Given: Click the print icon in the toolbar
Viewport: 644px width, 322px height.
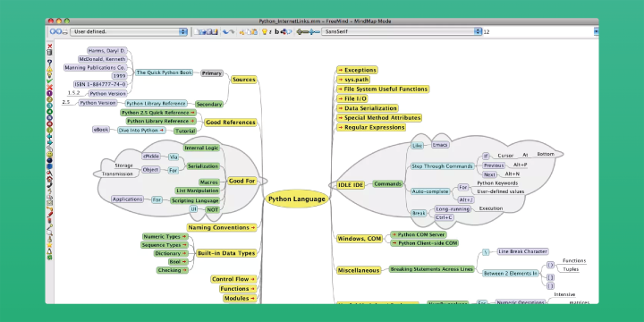Looking at the screenshot, I should tap(65, 31).
